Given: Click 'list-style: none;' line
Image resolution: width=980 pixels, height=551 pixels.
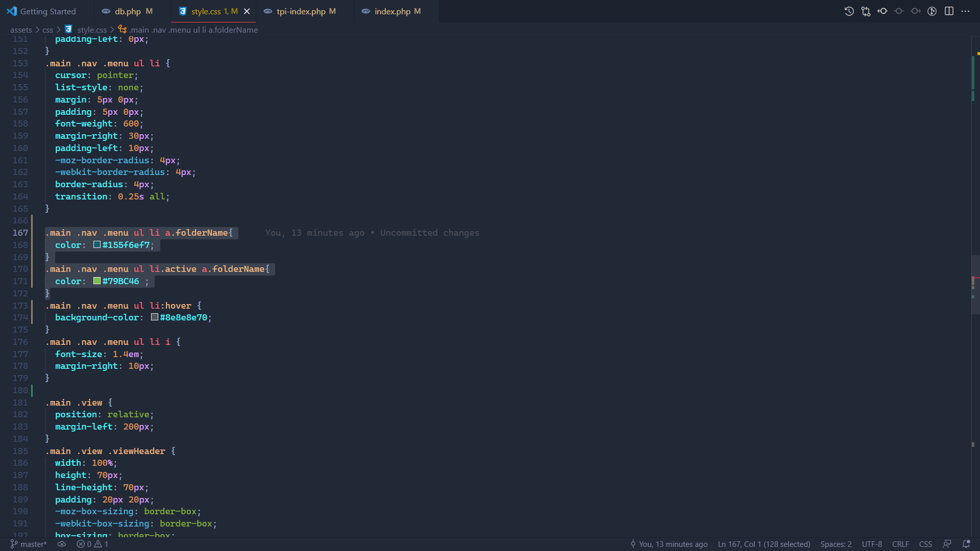Looking at the screenshot, I should (x=99, y=87).
